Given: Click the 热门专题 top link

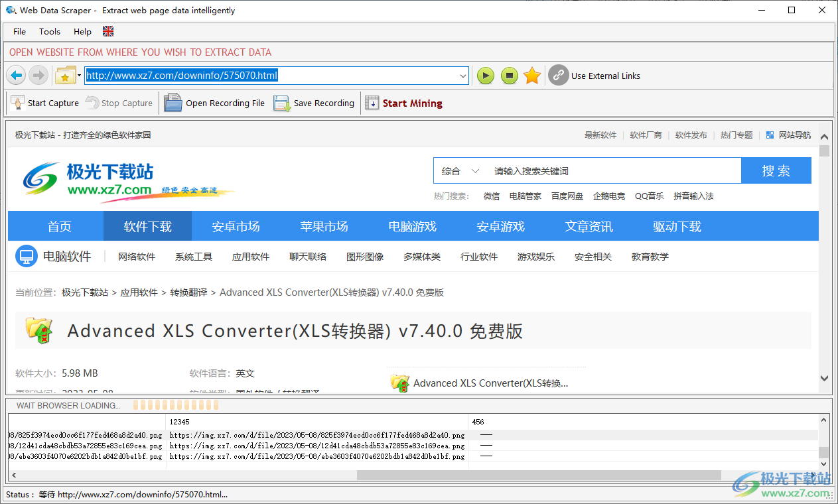Looking at the screenshot, I should tap(736, 135).
